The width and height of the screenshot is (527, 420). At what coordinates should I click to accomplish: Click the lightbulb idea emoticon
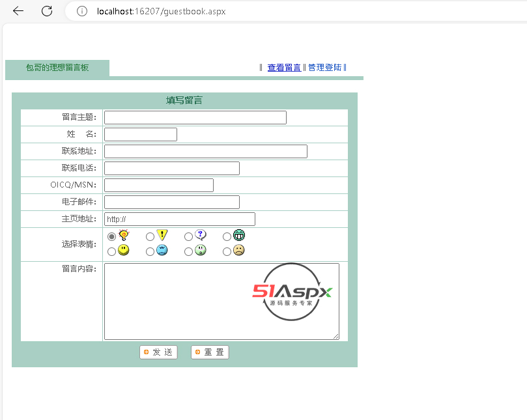point(124,235)
